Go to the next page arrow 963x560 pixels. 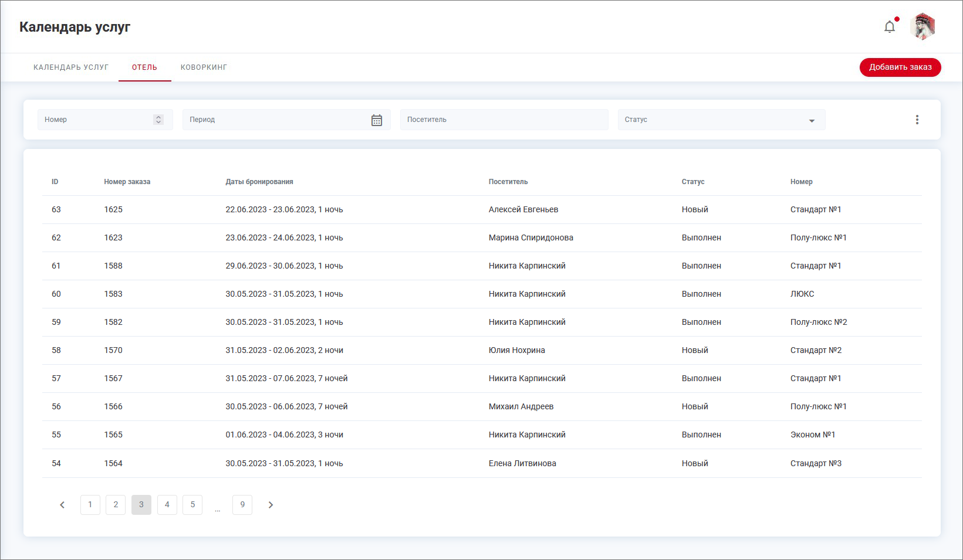[x=271, y=505]
